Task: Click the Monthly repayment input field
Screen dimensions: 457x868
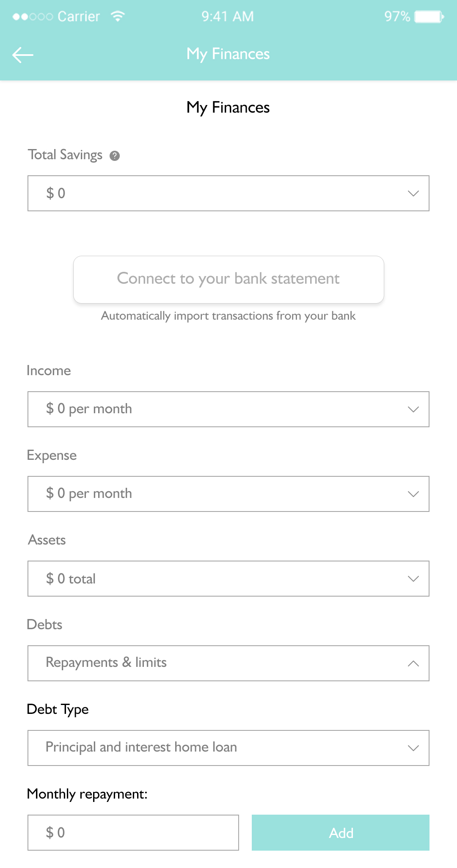Action: coord(133,832)
